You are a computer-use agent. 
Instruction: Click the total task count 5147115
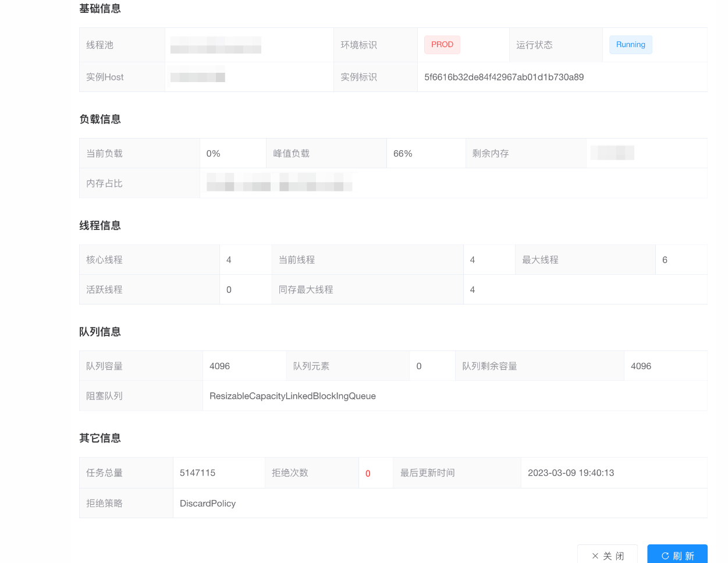[x=197, y=473]
